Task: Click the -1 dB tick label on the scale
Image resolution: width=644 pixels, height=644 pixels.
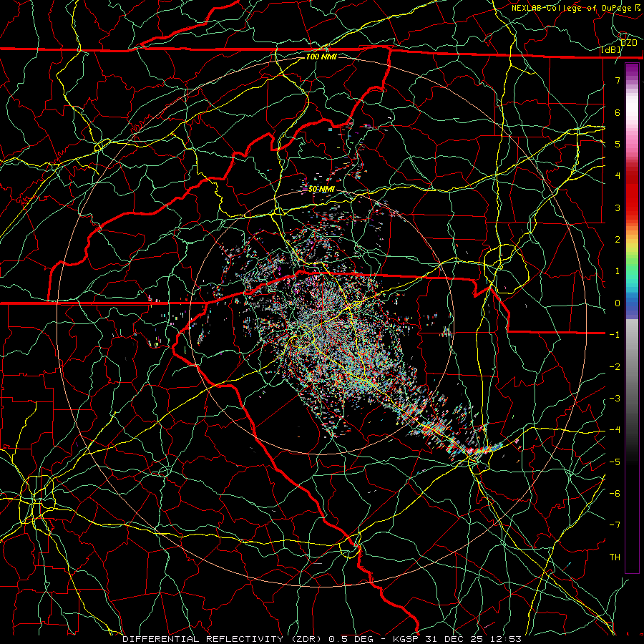Action: 615,335
